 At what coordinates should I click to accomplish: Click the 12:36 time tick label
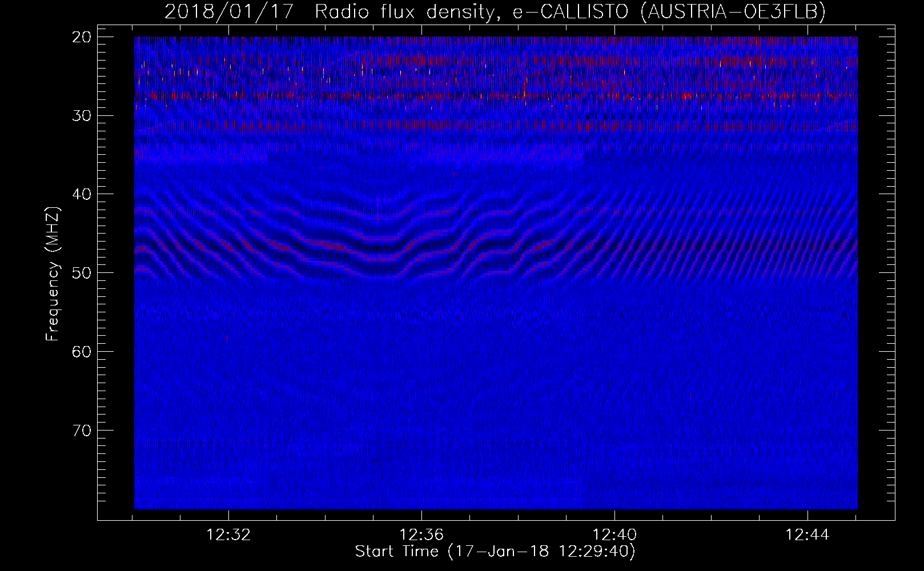pyautogui.click(x=421, y=535)
